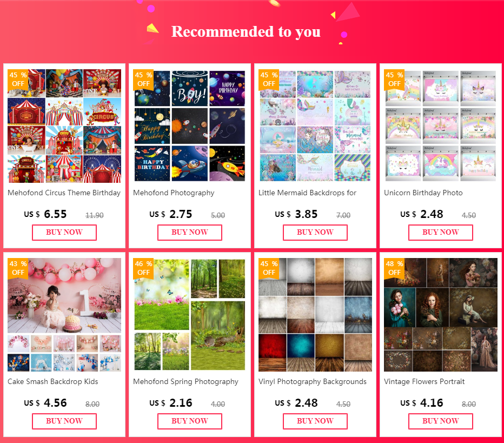Buy the Circus Theme Birthday backdrop now
504x443 pixels.
[64, 233]
